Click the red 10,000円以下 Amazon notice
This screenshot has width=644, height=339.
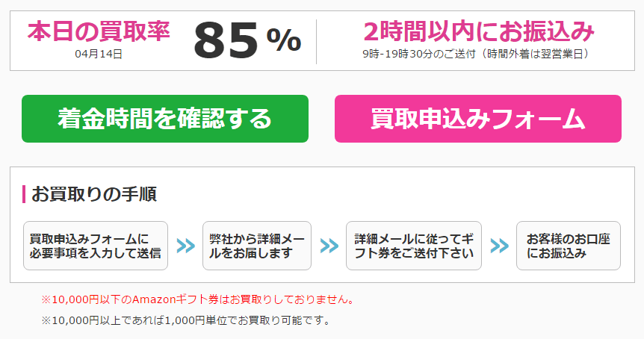click(197, 299)
